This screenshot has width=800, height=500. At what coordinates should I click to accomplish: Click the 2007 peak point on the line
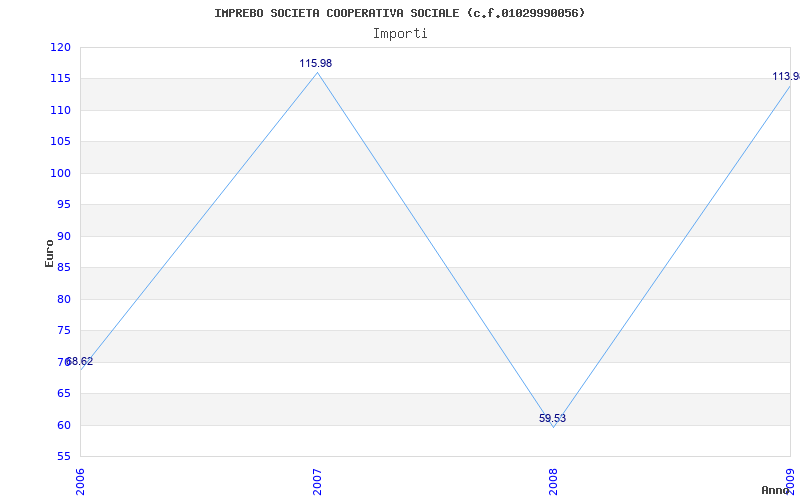[317, 72]
